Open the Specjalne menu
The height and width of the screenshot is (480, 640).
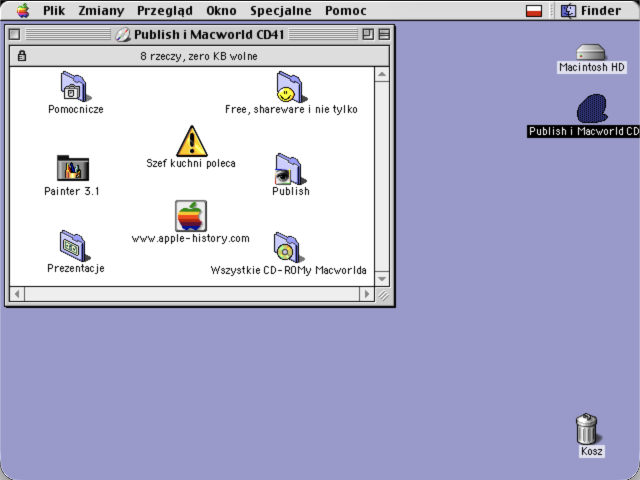coord(281,11)
